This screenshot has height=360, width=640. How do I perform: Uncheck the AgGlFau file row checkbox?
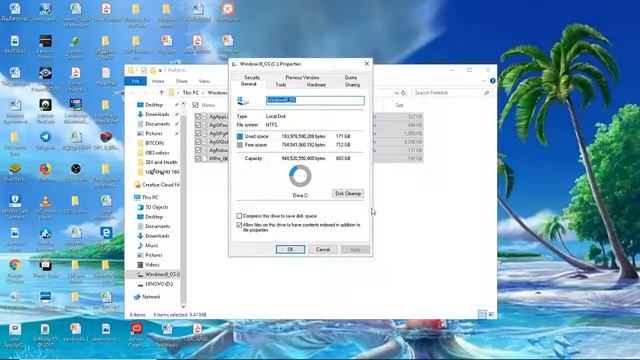click(x=198, y=125)
